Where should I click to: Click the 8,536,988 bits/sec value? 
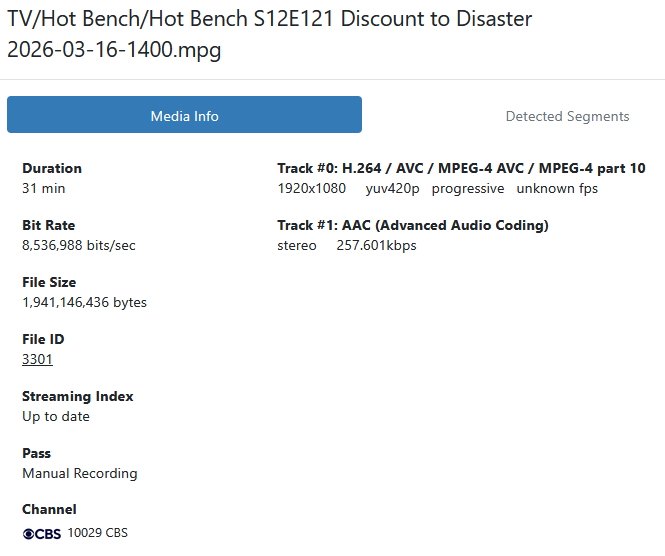click(x=79, y=245)
